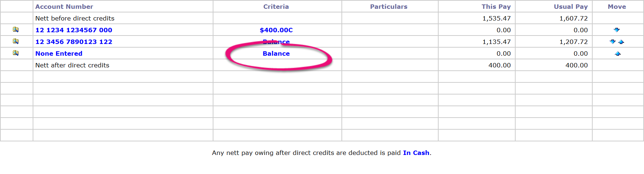Open the None Entered account link

(x=59, y=53)
